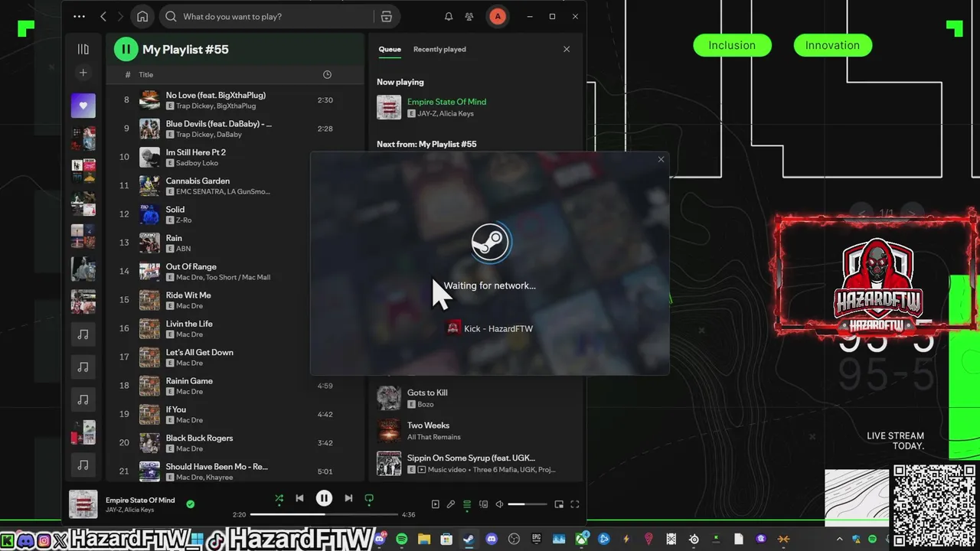980x551 pixels.
Task: Click the Innovation green button on desktop
Action: (x=832, y=45)
